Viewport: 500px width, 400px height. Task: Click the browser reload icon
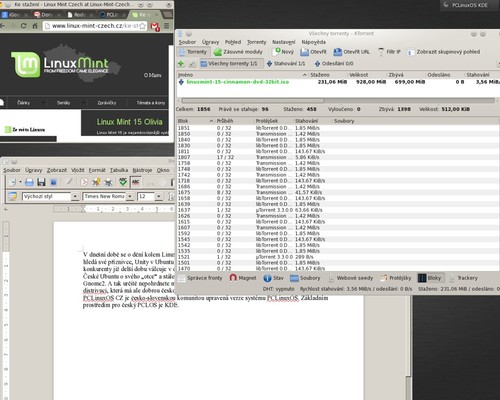23,26
